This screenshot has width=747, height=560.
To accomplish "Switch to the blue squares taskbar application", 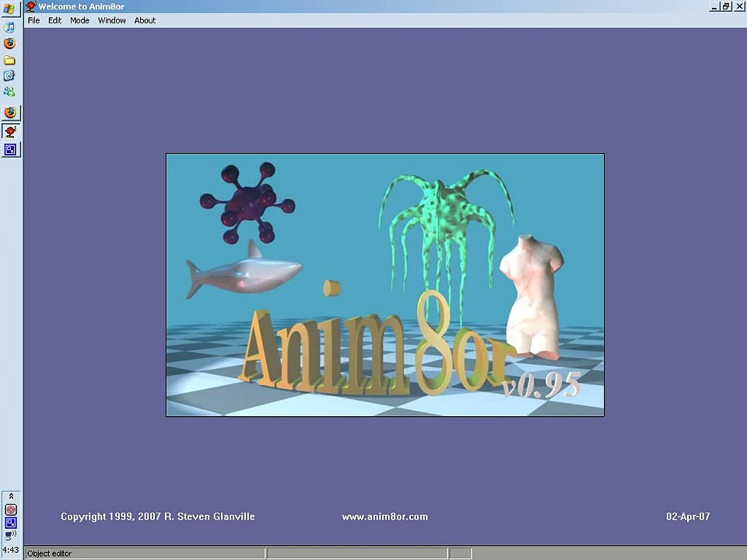I will point(10,149).
